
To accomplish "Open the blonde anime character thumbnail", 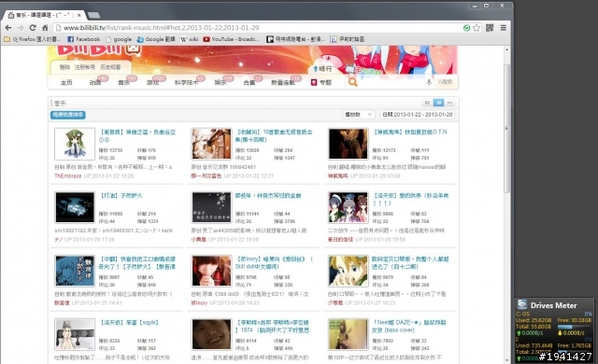I will point(349,271).
